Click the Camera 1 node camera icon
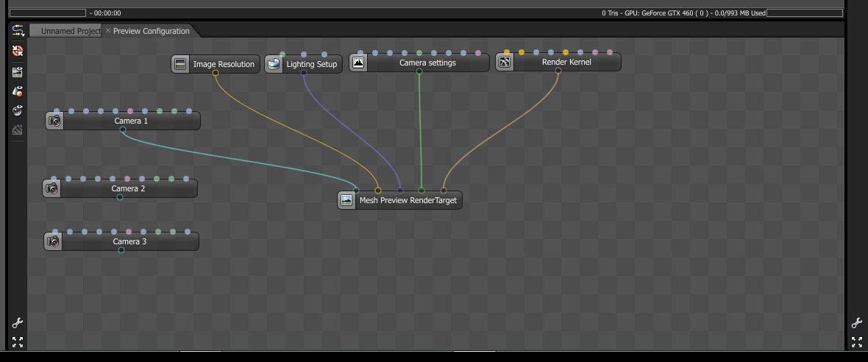This screenshot has width=868, height=362. point(54,121)
